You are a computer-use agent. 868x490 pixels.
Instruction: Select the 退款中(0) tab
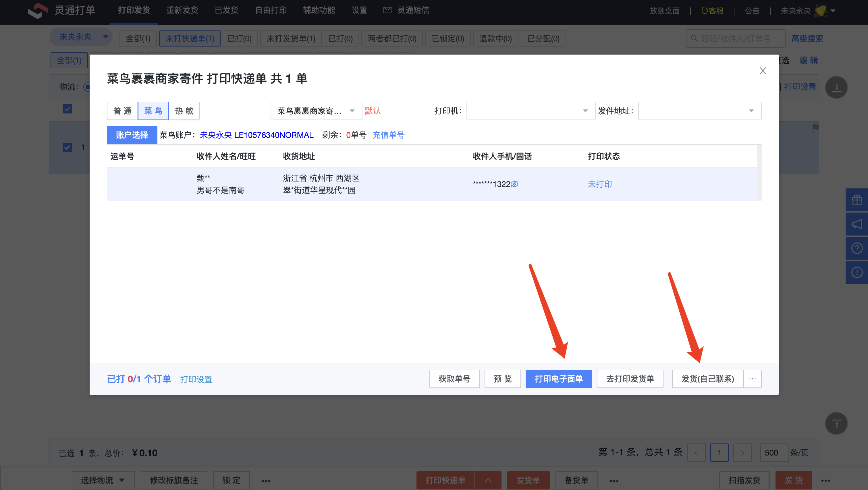tap(496, 38)
